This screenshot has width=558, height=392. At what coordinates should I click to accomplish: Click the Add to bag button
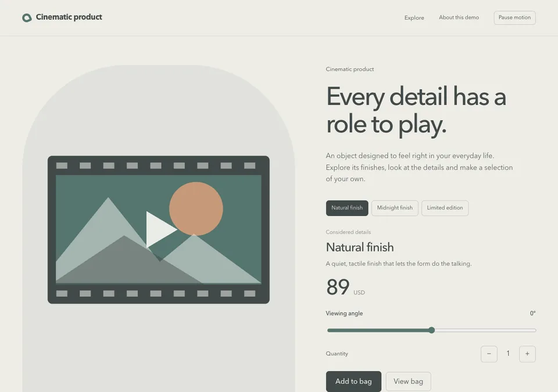353,382
